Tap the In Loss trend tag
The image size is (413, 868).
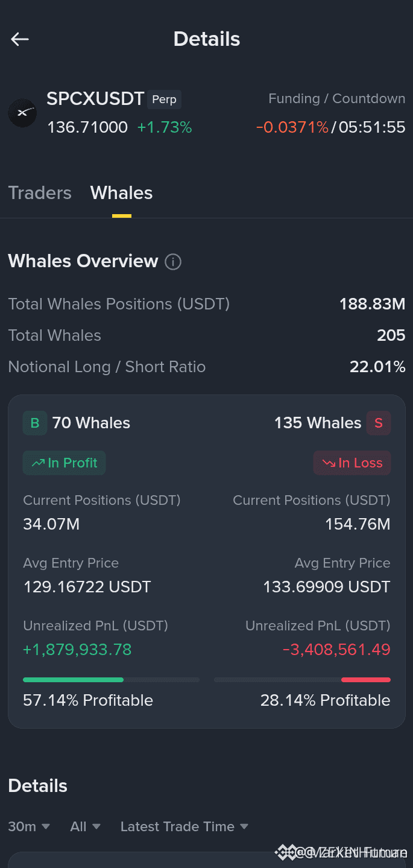(352, 463)
